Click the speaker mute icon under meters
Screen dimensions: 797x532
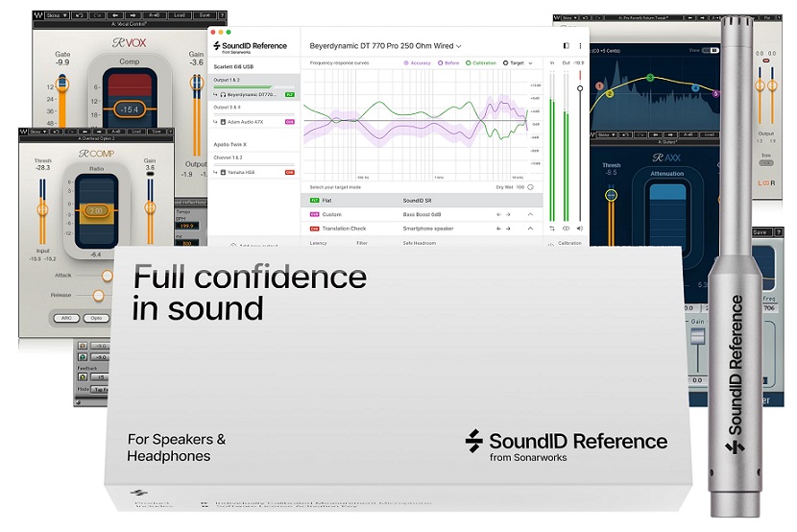pyautogui.click(x=579, y=229)
